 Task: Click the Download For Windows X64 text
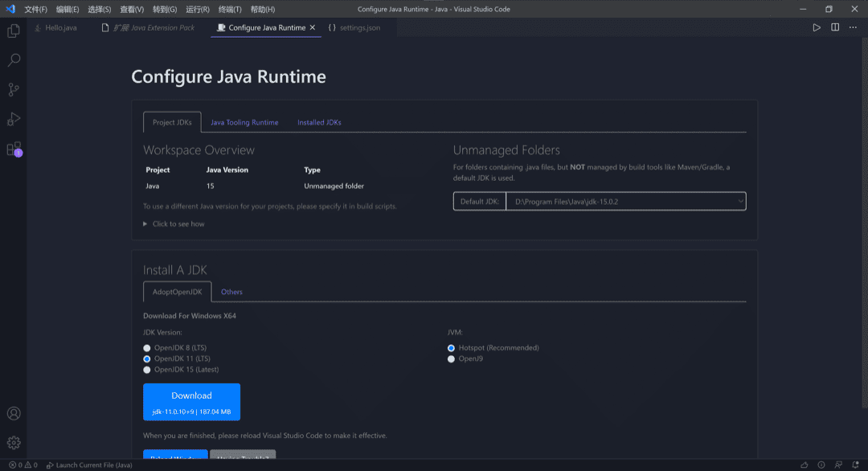point(190,316)
